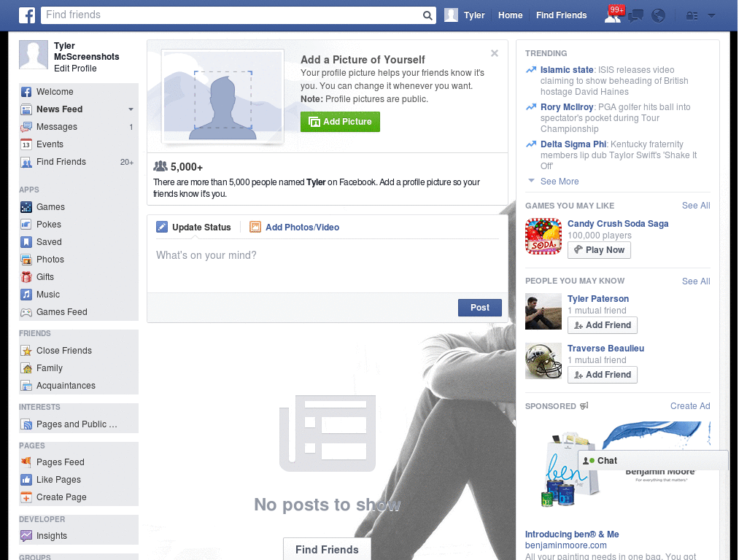747x560 pixels.
Task: Open the Saved bookmark icon
Action: 26,242
